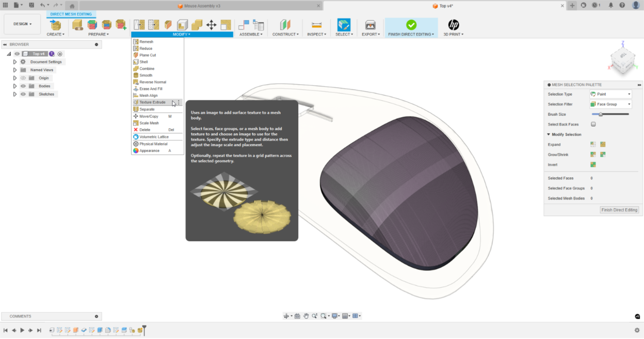The image size is (644, 339).
Task: Click the Look At icon in navigation bar
Action: pos(297,316)
